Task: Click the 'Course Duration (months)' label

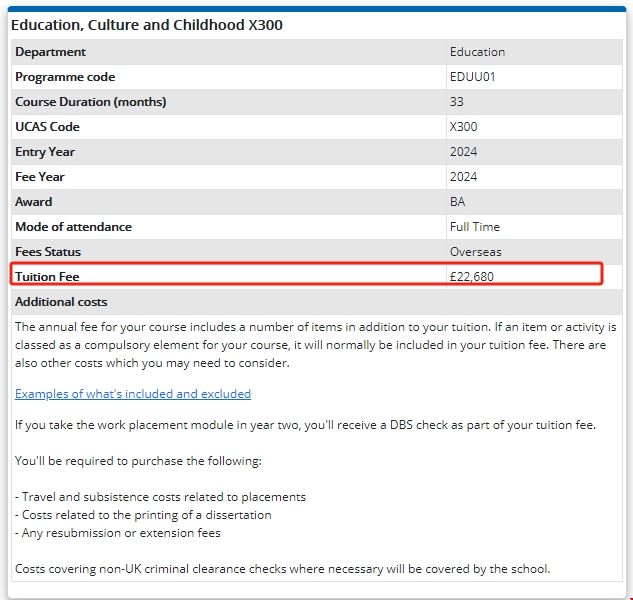Action: (90, 102)
